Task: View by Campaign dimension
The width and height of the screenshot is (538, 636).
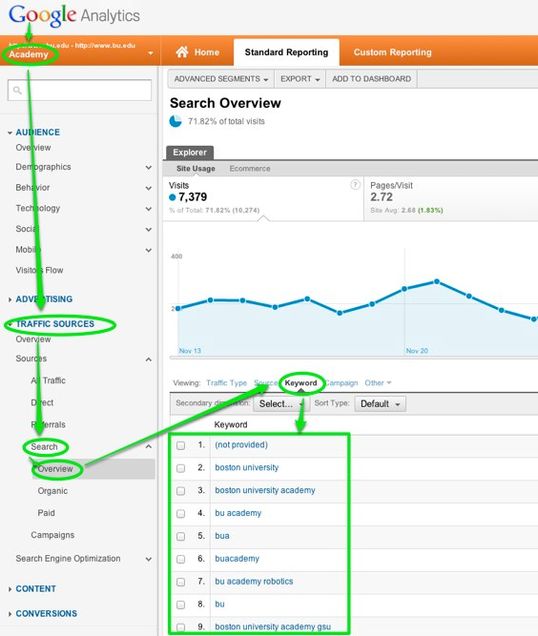Action: point(342,382)
